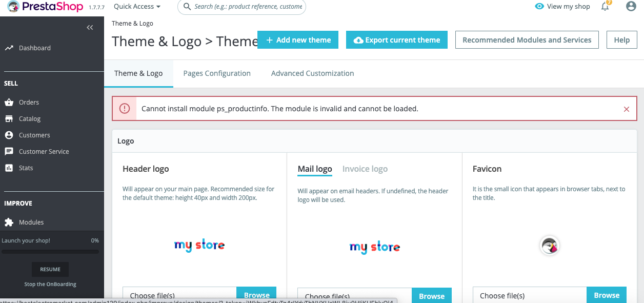The image size is (644, 303).
Task: Click the RESUME onboarding button
Action: [x=50, y=269]
